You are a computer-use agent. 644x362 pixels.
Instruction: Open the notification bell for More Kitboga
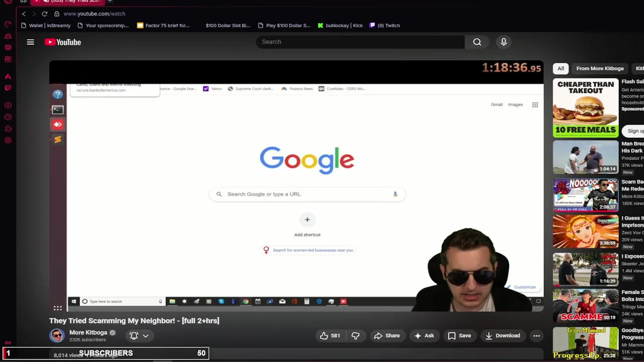[134, 336]
